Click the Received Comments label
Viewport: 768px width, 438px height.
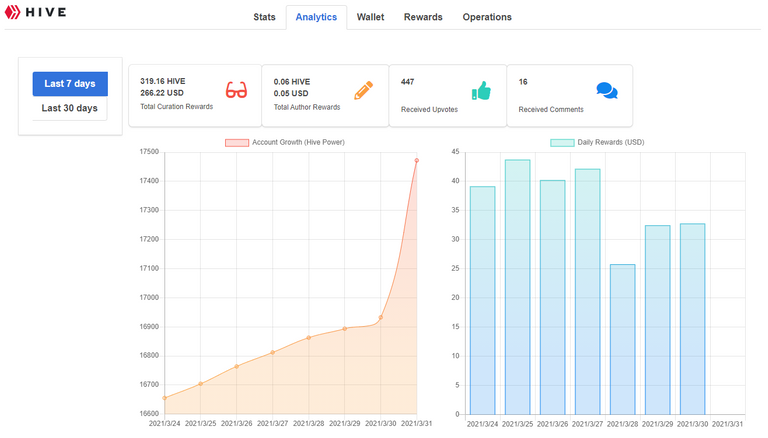(551, 110)
